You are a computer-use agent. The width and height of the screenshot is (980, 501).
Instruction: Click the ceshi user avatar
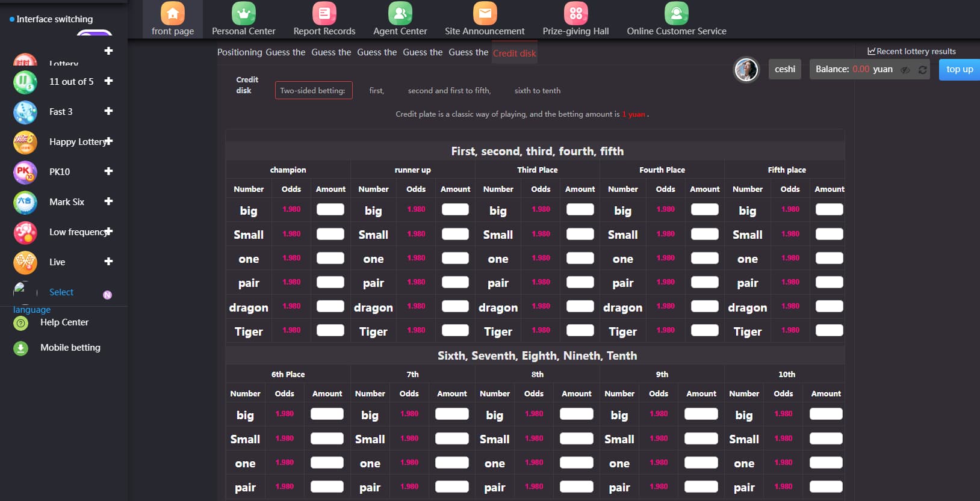(x=746, y=70)
